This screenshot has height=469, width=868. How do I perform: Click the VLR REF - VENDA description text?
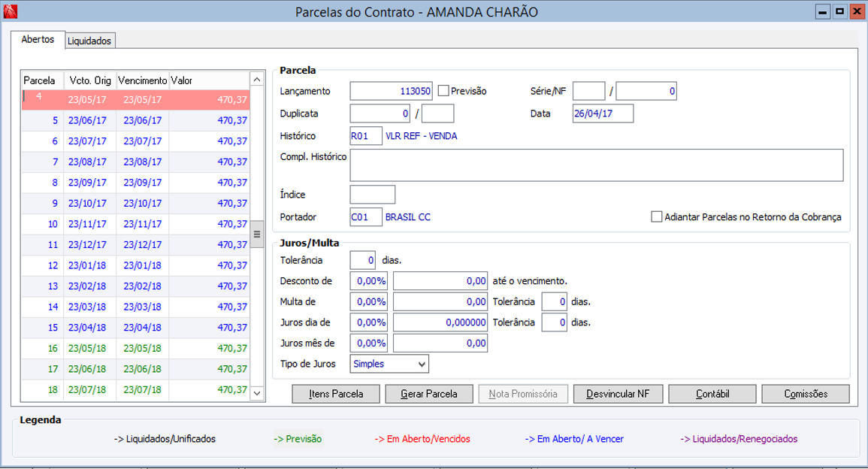tap(422, 135)
